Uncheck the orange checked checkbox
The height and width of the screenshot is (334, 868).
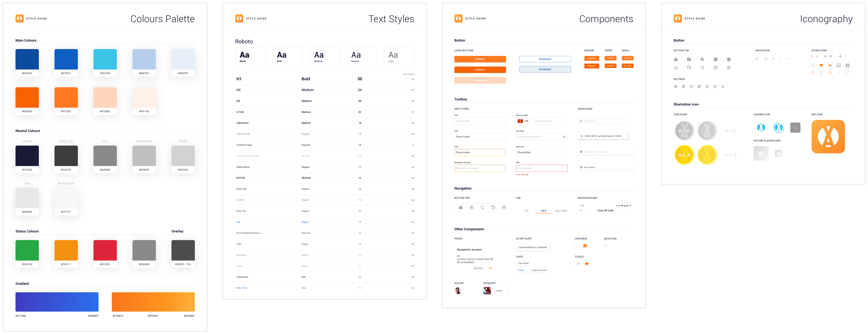585,246
